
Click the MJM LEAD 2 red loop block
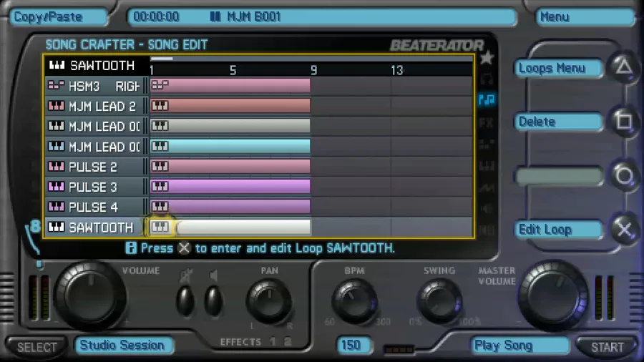click(x=230, y=106)
